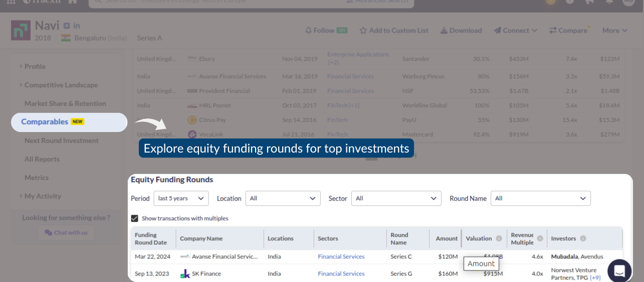Click the Investors column info icon
Image resolution: width=644 pixels, height=282 pixels.
(x=583, y=238)
